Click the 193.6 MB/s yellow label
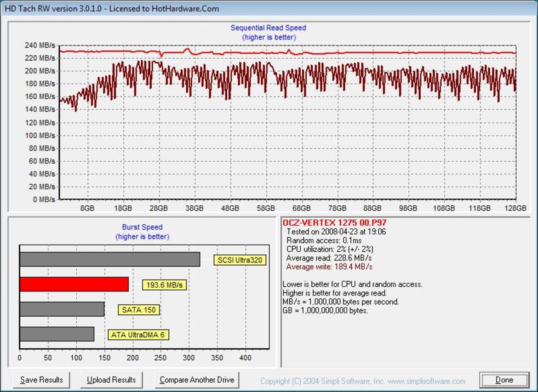 164,284
